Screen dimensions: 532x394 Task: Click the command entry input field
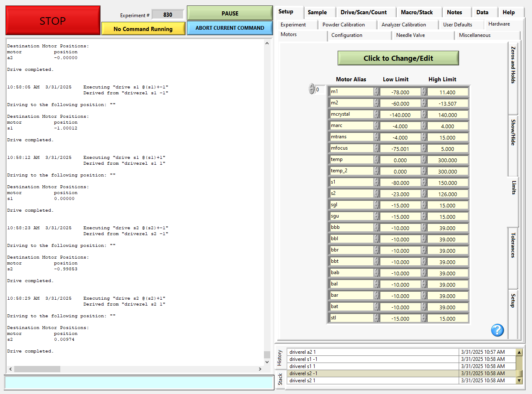click(139, 383)
